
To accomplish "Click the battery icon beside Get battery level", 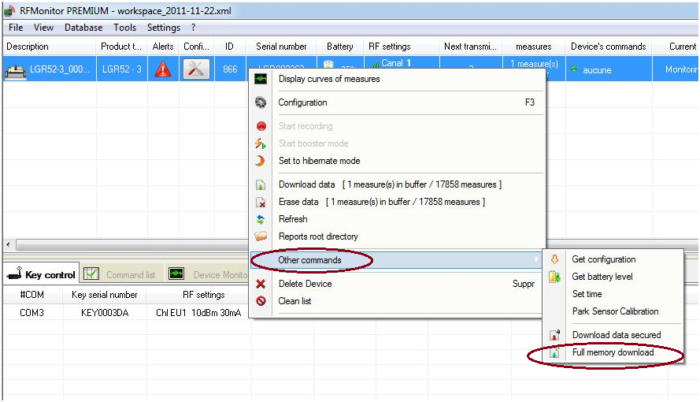I will pyautogui.click(x=554, y=277).
